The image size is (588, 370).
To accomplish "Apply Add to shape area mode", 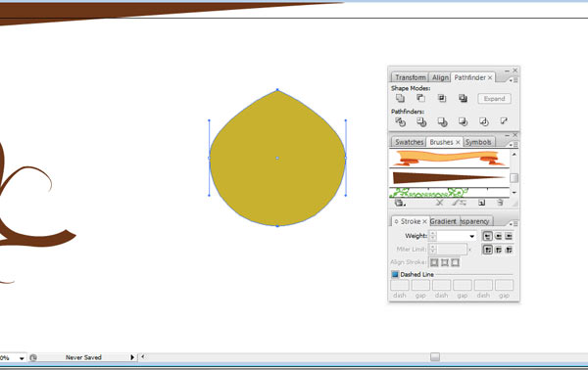I will (x=400, y=99).
